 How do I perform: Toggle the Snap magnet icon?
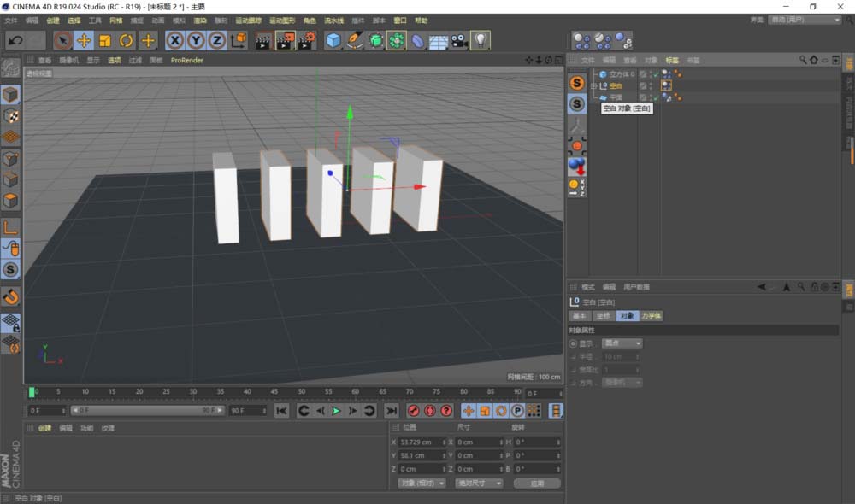(x=10, y=297)
